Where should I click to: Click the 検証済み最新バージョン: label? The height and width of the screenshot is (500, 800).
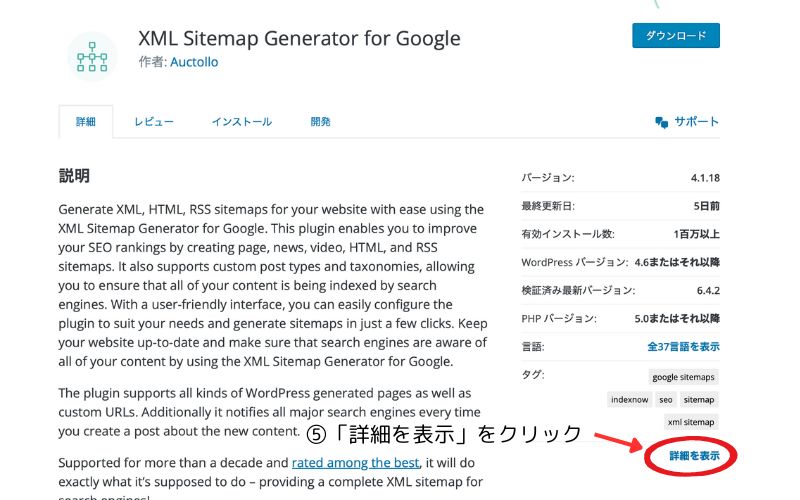[578, 290]
